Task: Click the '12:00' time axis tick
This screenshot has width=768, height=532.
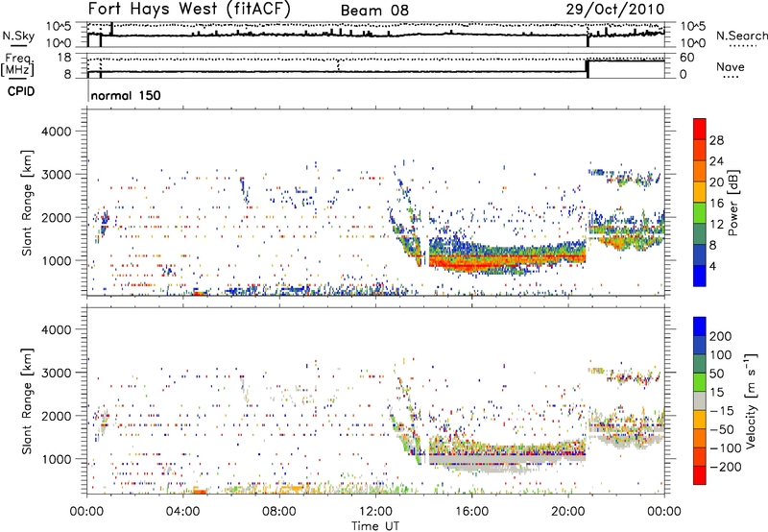Action: click(x=375, y=512)
